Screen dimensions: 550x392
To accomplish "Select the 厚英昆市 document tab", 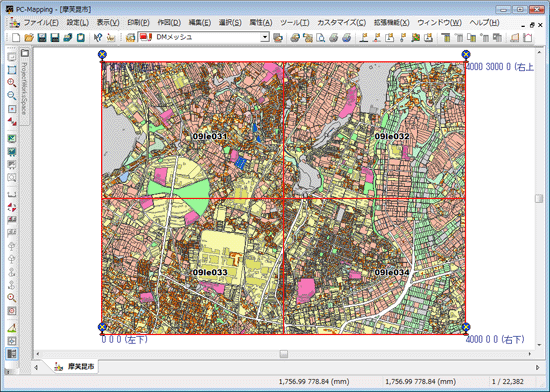I will [x=75, y=367].
